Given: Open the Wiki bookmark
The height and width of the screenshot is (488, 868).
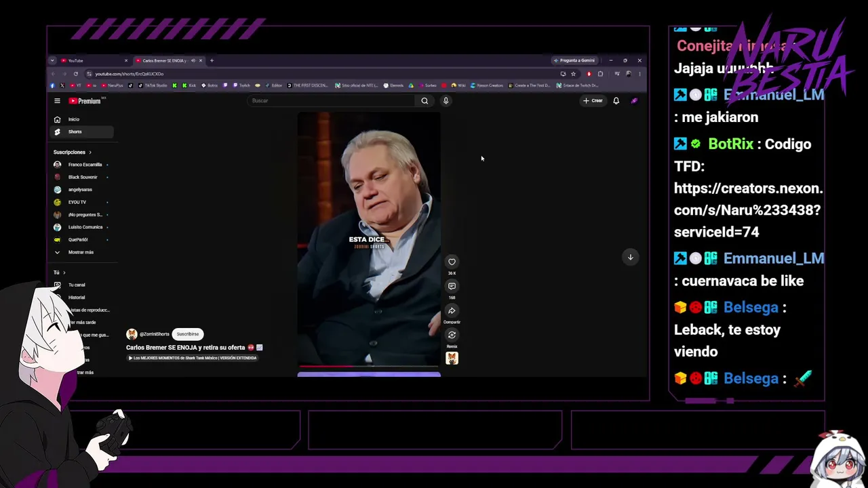Looking at the screenshot, I should click(458, 85).
